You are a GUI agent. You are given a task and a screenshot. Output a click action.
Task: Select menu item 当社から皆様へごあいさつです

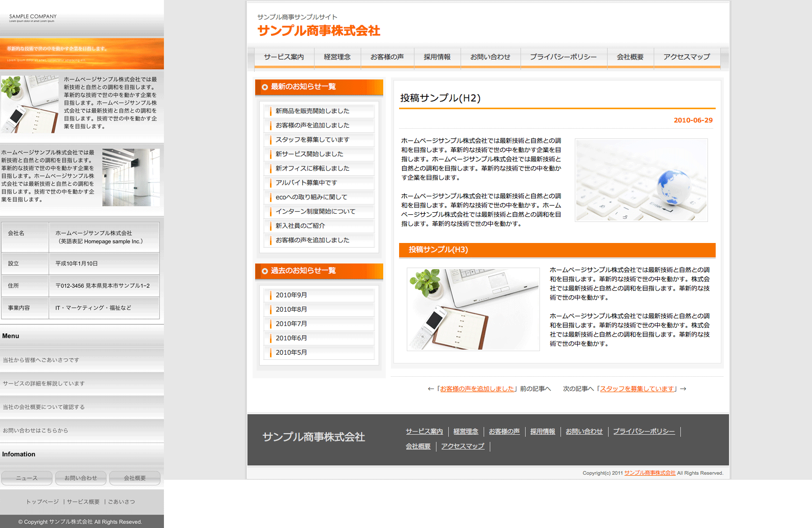click(x=41, y=360)
